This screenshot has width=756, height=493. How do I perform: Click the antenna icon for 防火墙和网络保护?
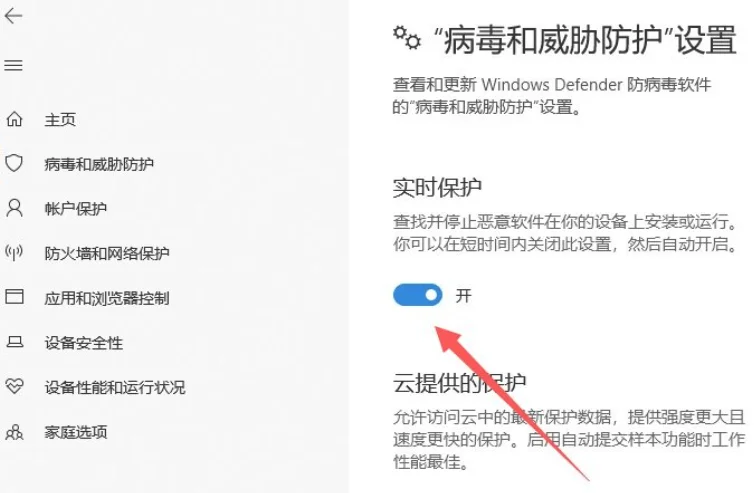[14, 252]
